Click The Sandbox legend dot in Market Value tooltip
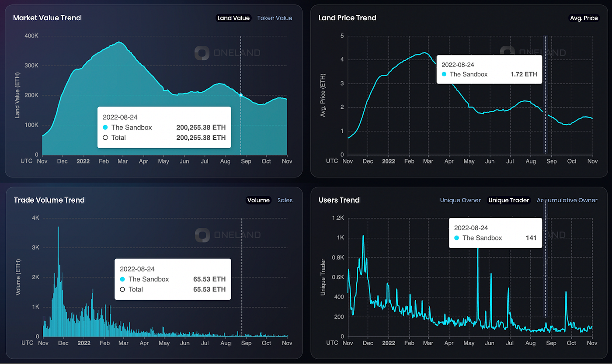 click(x=105, y=127)
